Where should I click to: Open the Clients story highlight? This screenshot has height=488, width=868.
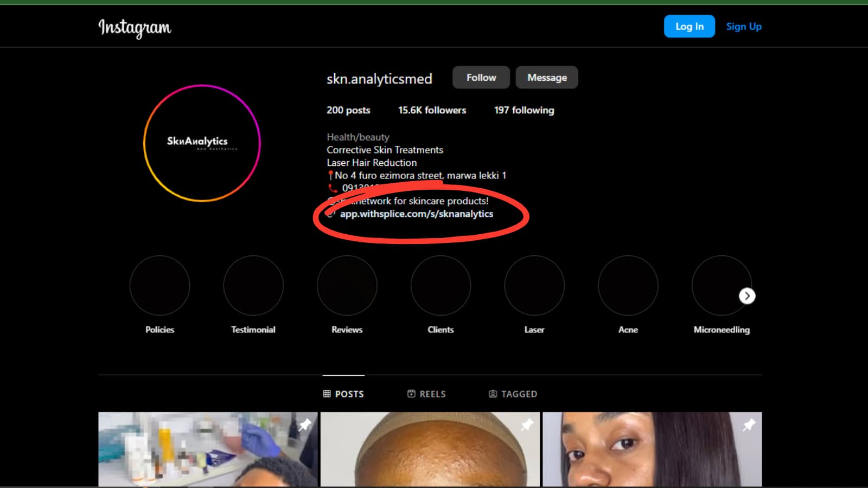[441, 286]
